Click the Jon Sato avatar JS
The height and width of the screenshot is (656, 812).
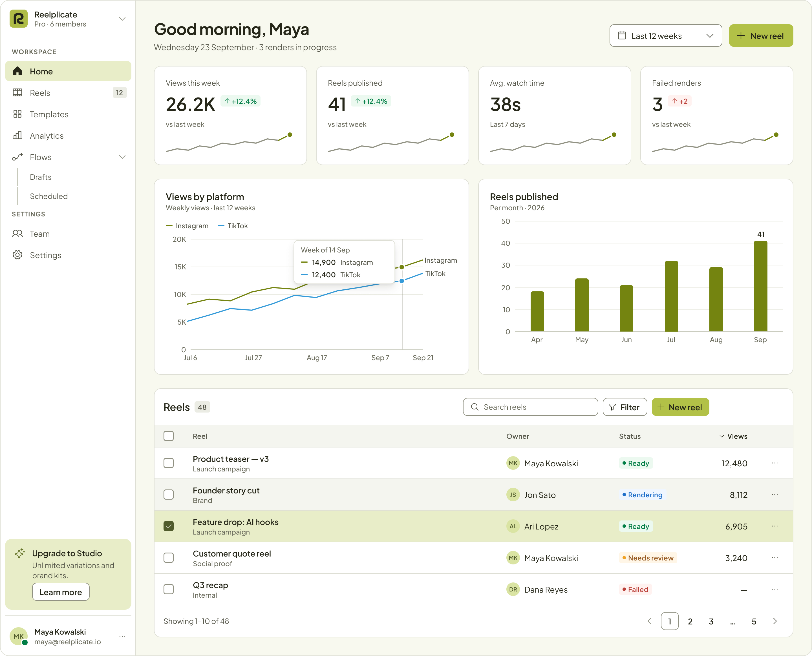[x=513, y=495]
